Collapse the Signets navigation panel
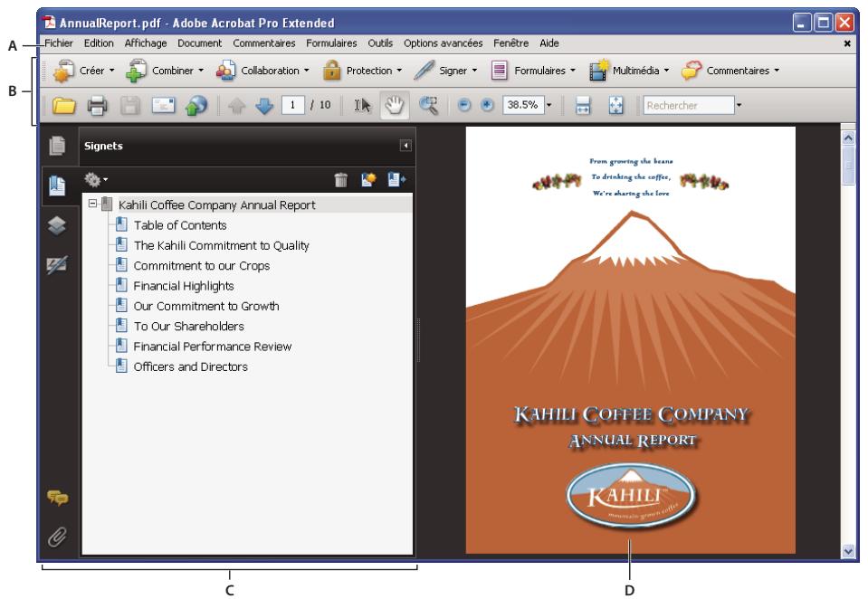Image resolution: width=868 pixels, height=599 pixels. [x=406, y=145]
